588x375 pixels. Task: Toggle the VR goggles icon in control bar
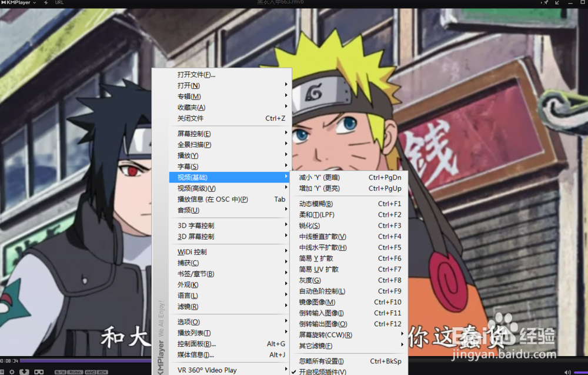pyautogui.click(x=39, y=371)
